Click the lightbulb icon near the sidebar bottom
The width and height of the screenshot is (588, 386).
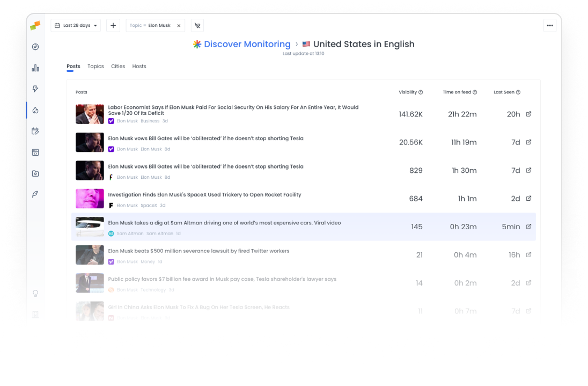(35, 293)
